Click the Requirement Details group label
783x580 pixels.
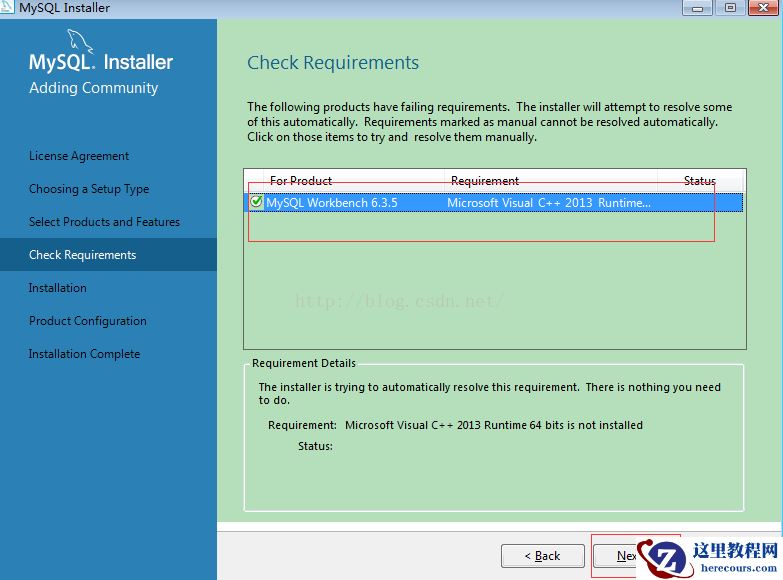(304, 363)
